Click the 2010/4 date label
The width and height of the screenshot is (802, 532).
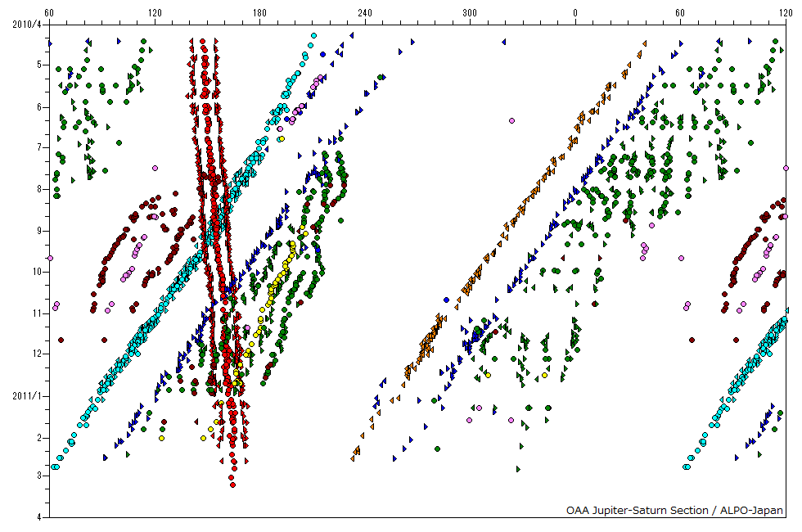point(26,24)
